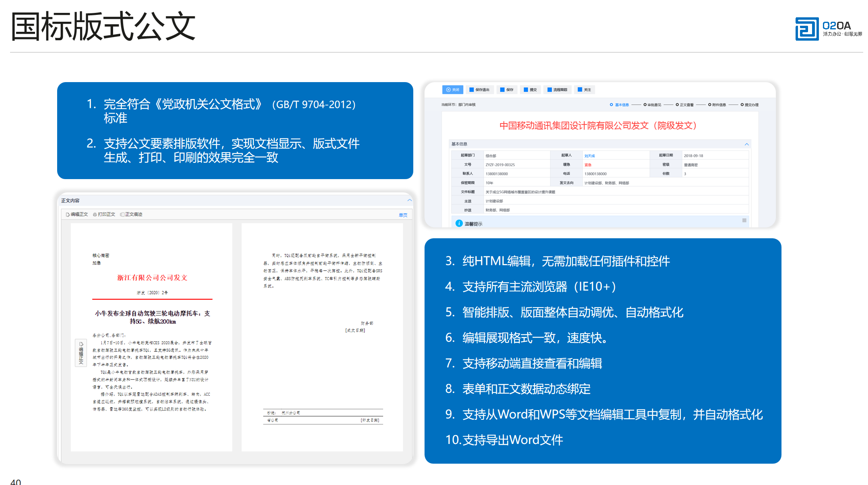Click drafter name link 刘天成
This screenshot has width=868, height=485.
pos(590,156)
